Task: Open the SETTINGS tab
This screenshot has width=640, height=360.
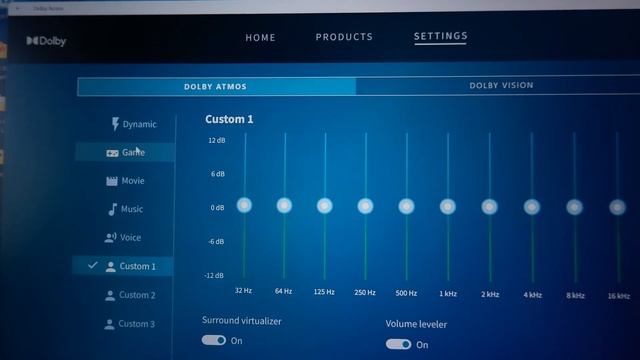Action: [441, 36]
